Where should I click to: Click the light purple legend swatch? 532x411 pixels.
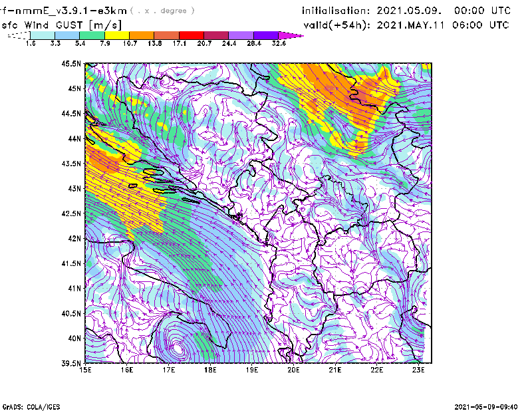coord(241,35)
